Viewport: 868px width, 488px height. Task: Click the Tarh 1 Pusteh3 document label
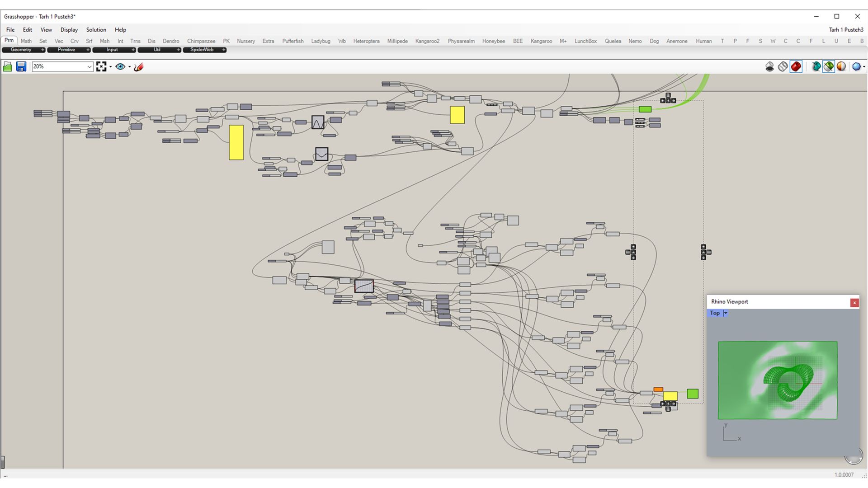click(846, 30)
